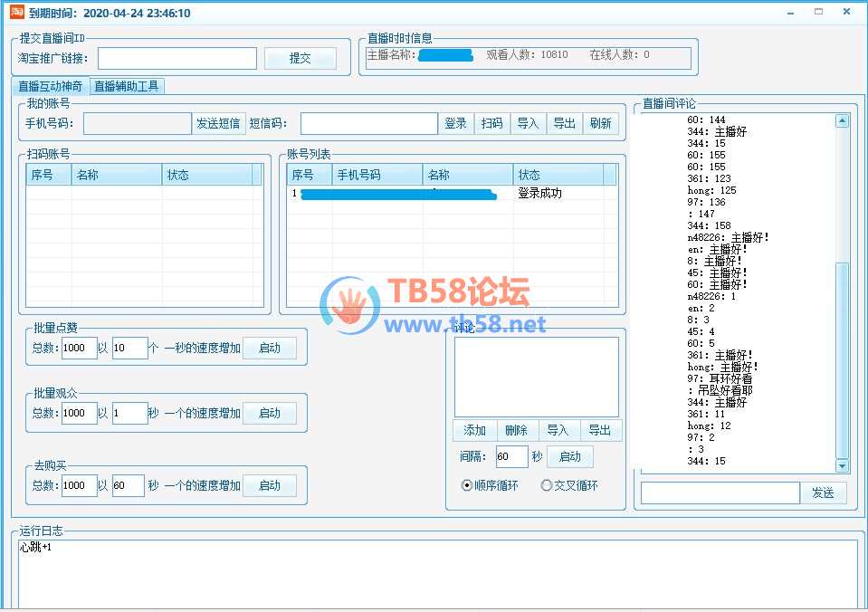Click 登录 to log in the account
The width and height of the screenshot is (868, 612).
click(x=455, y=123)
